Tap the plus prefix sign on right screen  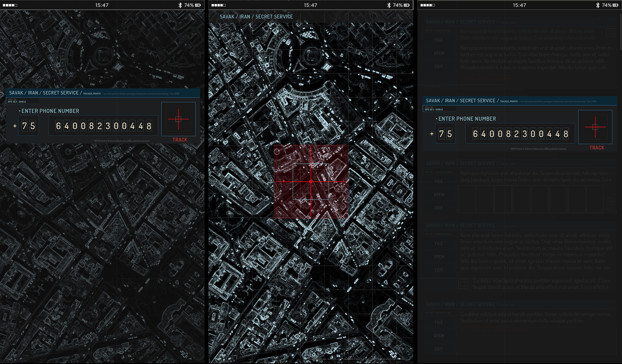coord(432,134)
